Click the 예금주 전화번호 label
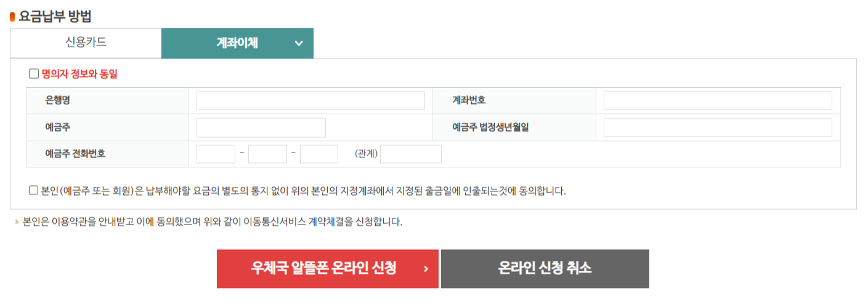Screen dimensions: 868x307 pyautogui.click(x=75, y=153)
